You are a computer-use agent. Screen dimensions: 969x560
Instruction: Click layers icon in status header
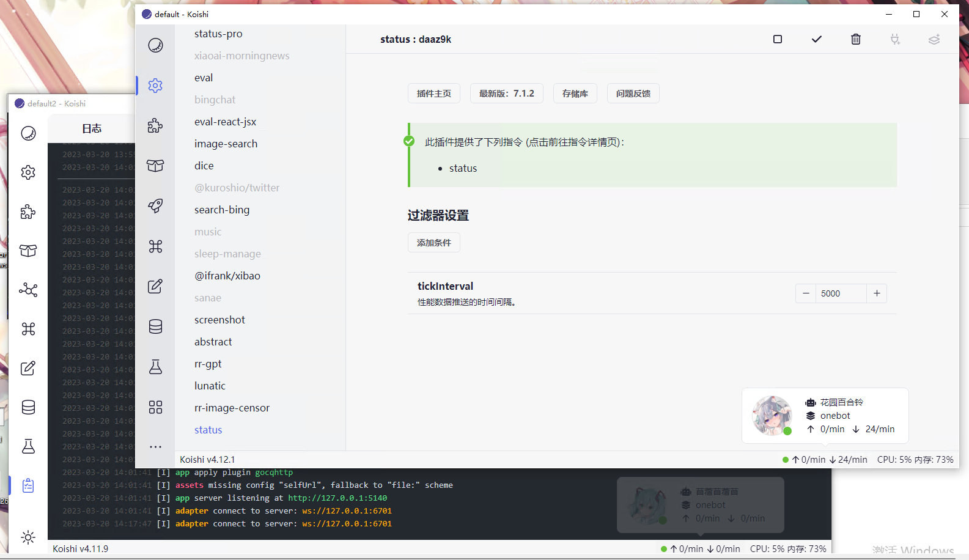(934, 39)
